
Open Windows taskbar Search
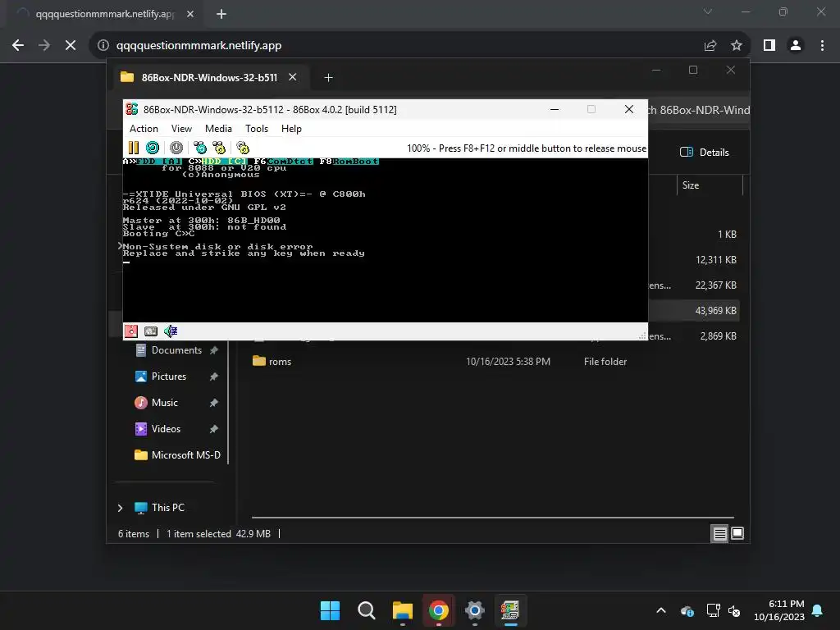(x=367, y=610)
